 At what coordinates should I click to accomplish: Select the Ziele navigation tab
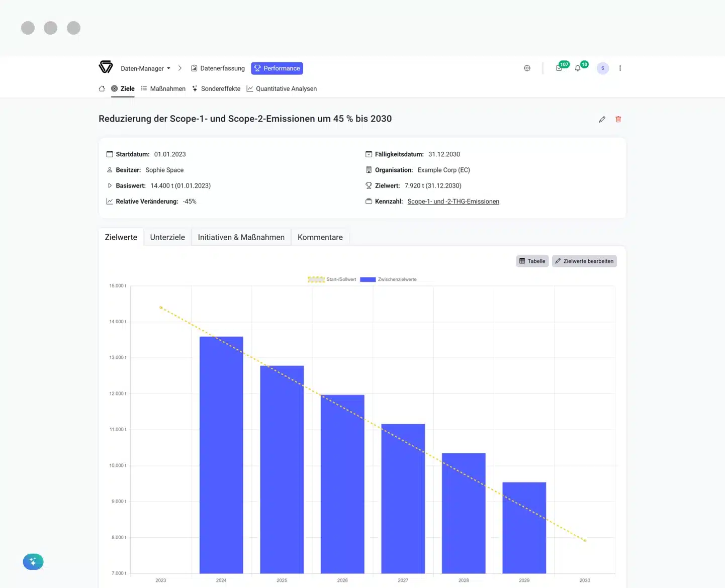pos(123,88)
